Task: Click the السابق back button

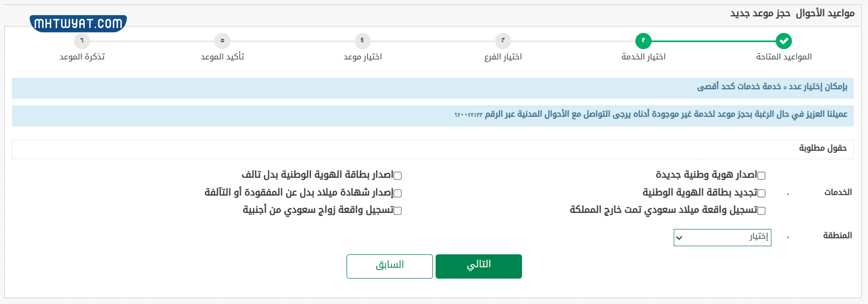Action: point(389,266)
